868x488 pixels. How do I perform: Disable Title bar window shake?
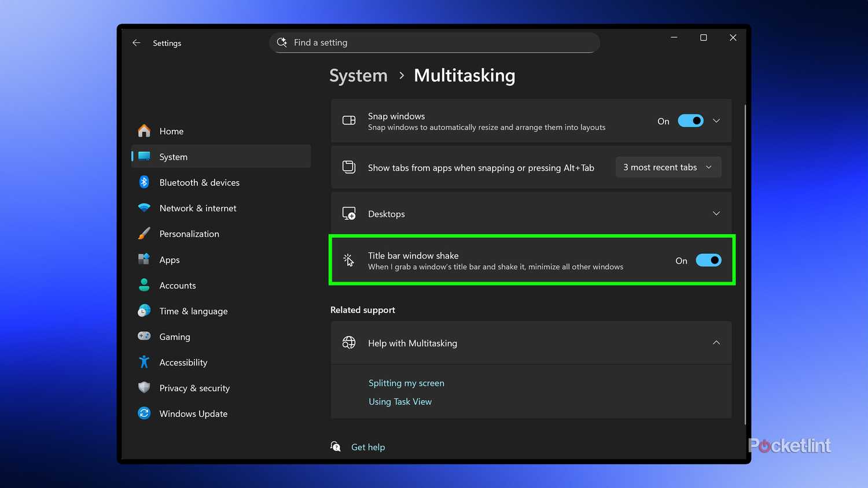click(708, 260)
